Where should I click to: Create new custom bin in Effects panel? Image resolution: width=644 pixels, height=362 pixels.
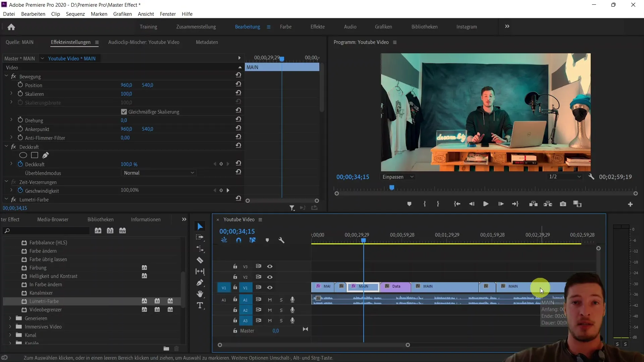(166, 349)
